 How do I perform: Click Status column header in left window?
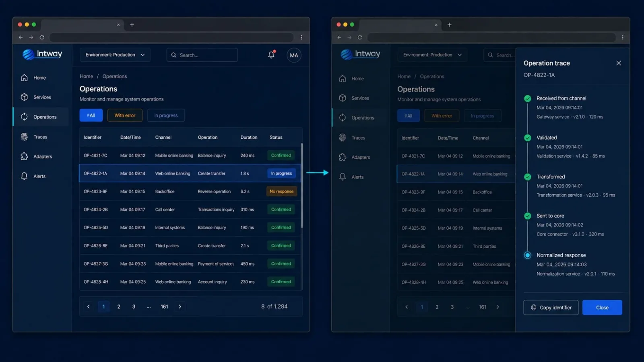point(276,138)
